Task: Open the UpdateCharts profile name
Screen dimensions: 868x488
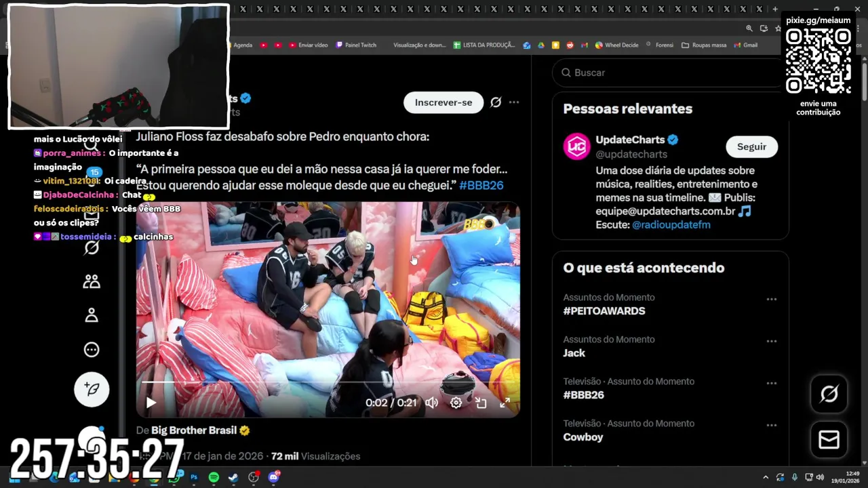Action: click(x=630, y=140)
